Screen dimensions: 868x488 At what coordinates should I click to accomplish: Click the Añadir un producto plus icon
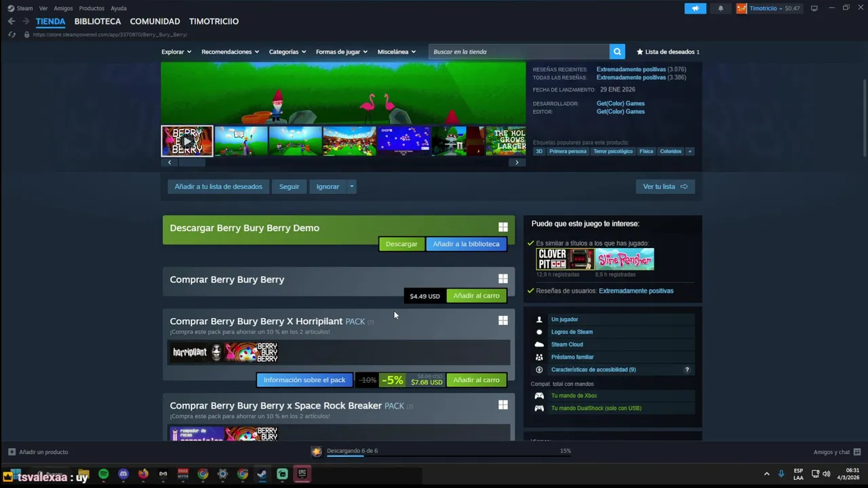[12, 452]
